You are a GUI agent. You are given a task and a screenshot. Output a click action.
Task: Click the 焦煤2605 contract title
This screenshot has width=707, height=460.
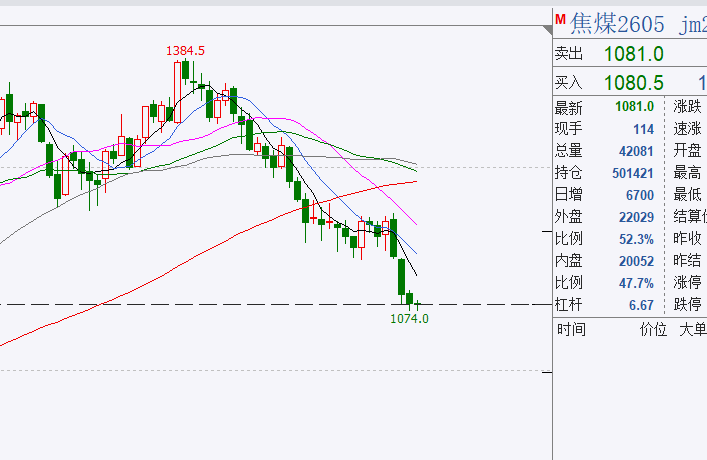pos(617,23)
